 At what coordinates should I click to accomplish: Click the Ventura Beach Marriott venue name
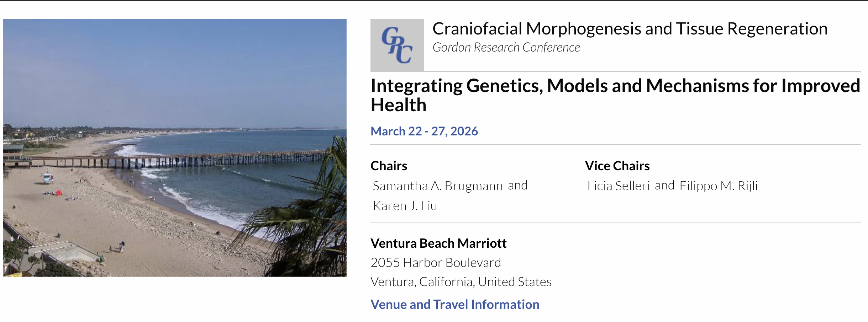pos(438,243)
